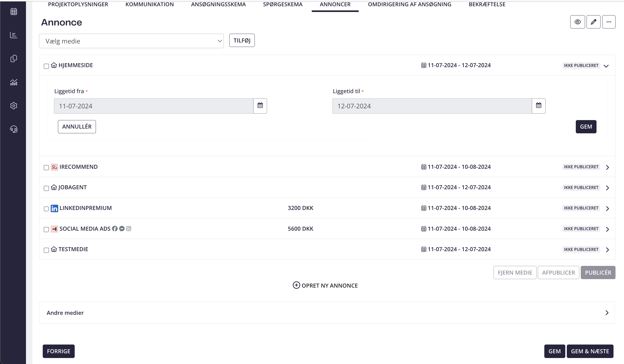Image resolution: width=624 pixels, height=364 pixels.
Task: Select the ANNONCER tab
Action: (x=335, y=4)
